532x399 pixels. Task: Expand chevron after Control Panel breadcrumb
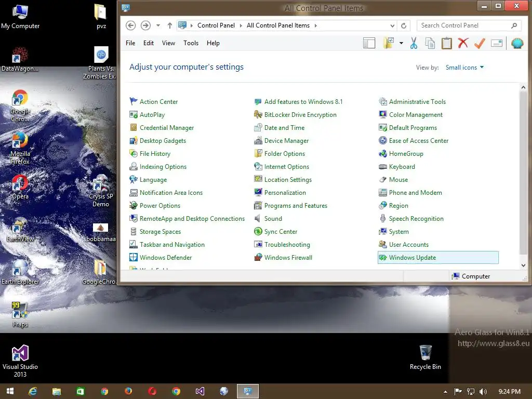pos(241,25)
